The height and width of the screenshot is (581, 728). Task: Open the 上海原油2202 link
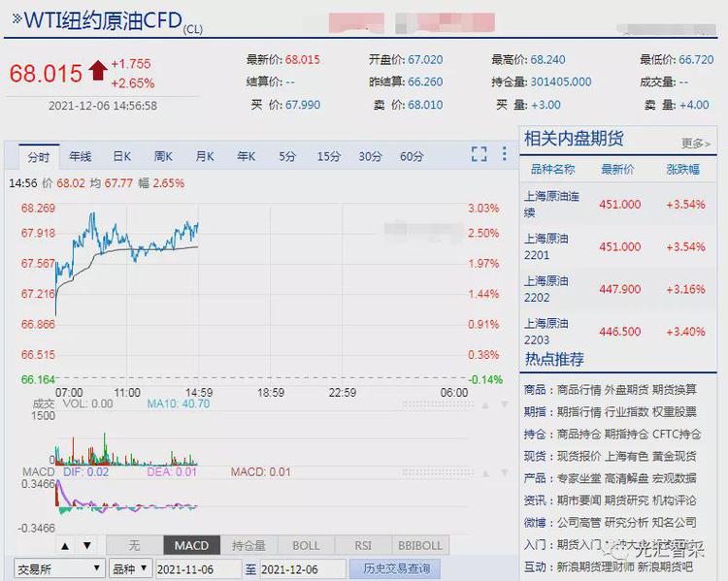coord(547,289)
